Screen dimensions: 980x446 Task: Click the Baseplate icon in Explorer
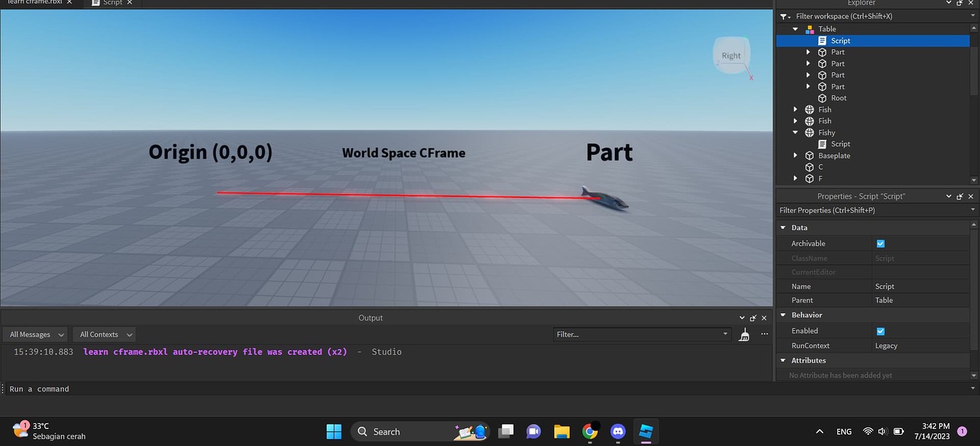[x=810, y=155]
